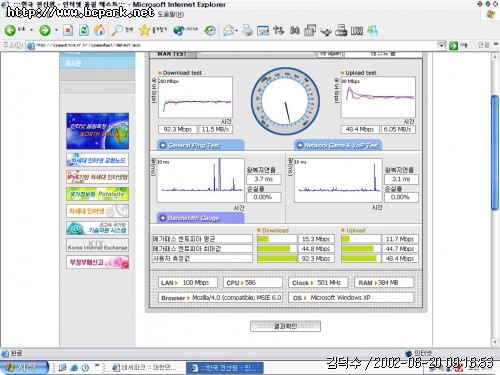Click the Clock 501 MHz info field
This screenshot has width=500, height=375.
[x=318, y=283]
